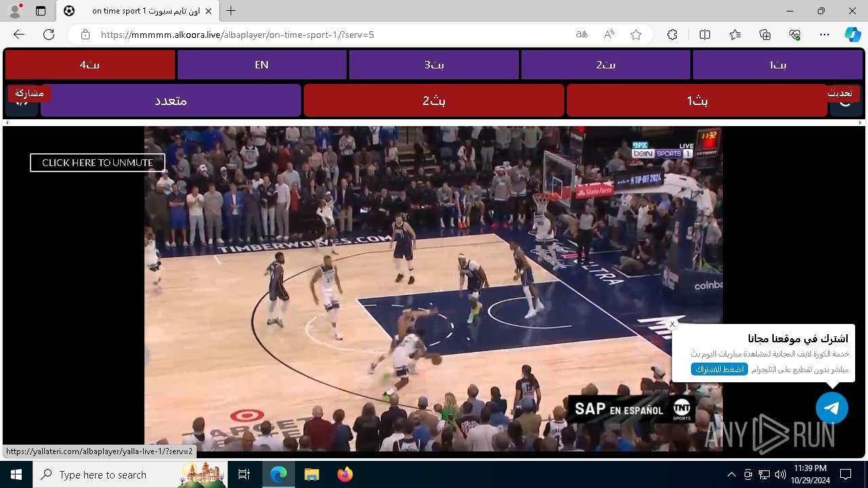Open the Telegram round icon

pyautogui.click(x=832, y=408)
